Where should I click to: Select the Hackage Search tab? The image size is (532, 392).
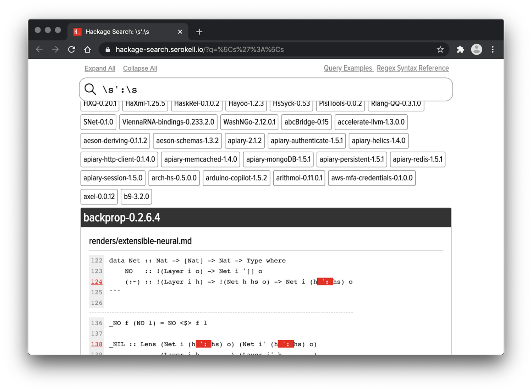click(x=128, y=32)
